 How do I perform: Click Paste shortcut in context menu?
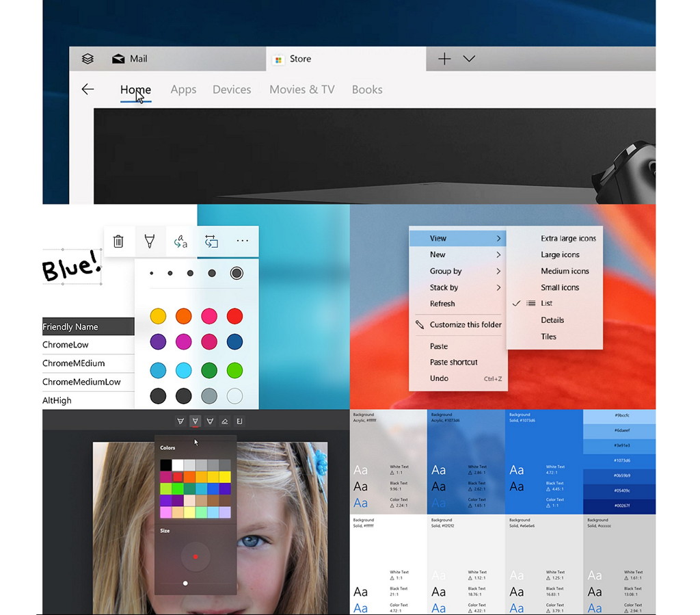458,362
